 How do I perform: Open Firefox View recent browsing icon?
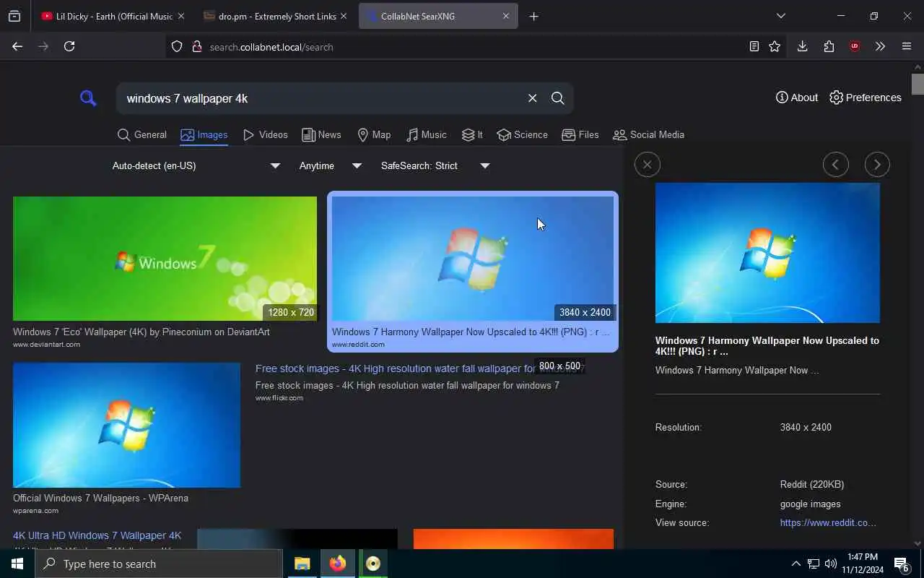(x=14, y=16)
